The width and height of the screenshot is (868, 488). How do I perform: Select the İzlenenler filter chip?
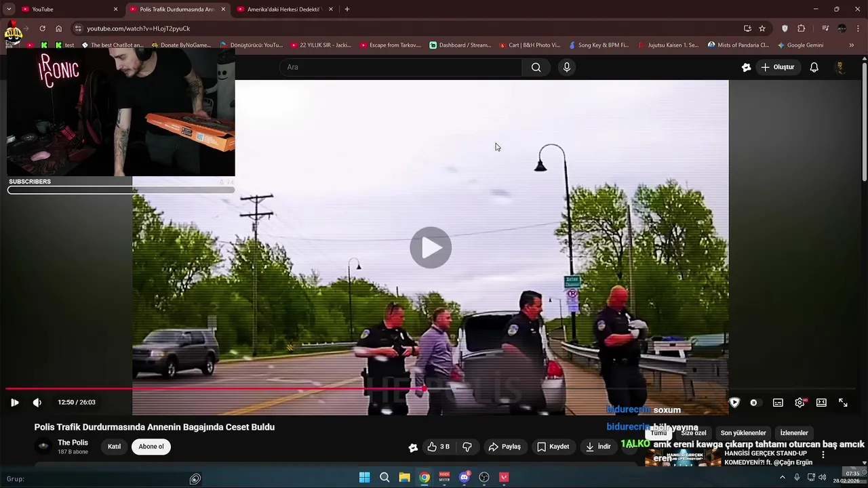click(794, 433)
